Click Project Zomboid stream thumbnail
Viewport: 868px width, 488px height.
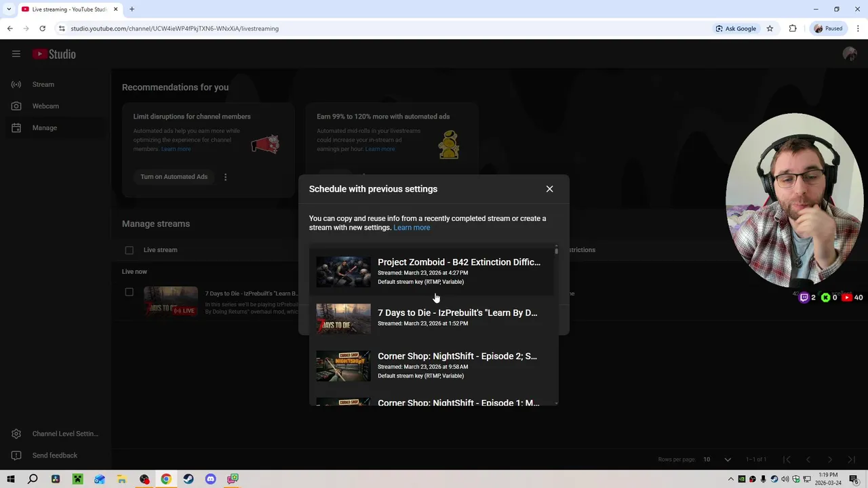point(343,271)
